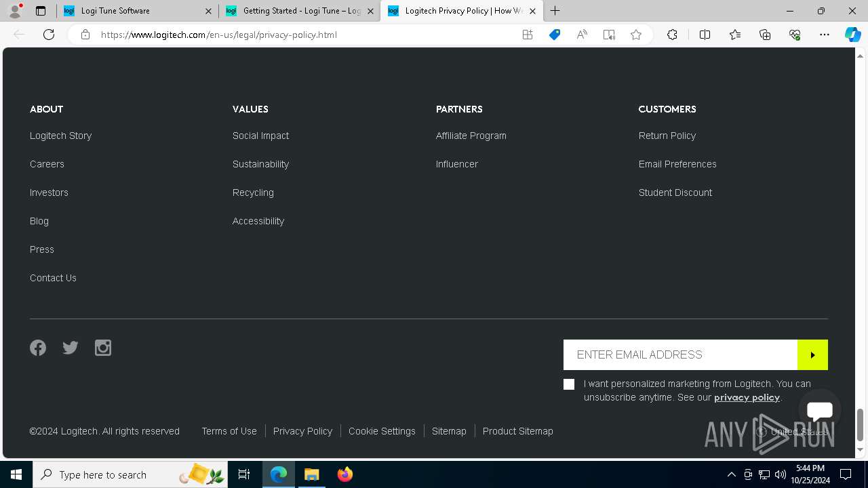Refresh the current page
The height and width of the screenshot is (488, 868).
coord(49,35)
